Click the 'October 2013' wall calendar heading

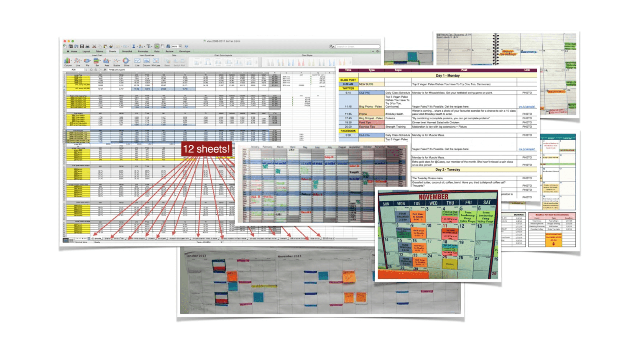tap(196, 256)
